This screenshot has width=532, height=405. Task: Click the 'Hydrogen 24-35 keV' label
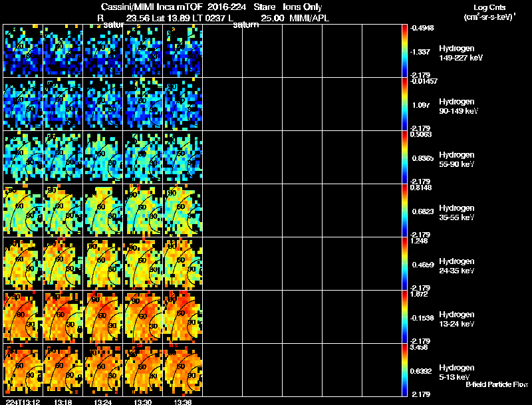click(x=457, y=266)
